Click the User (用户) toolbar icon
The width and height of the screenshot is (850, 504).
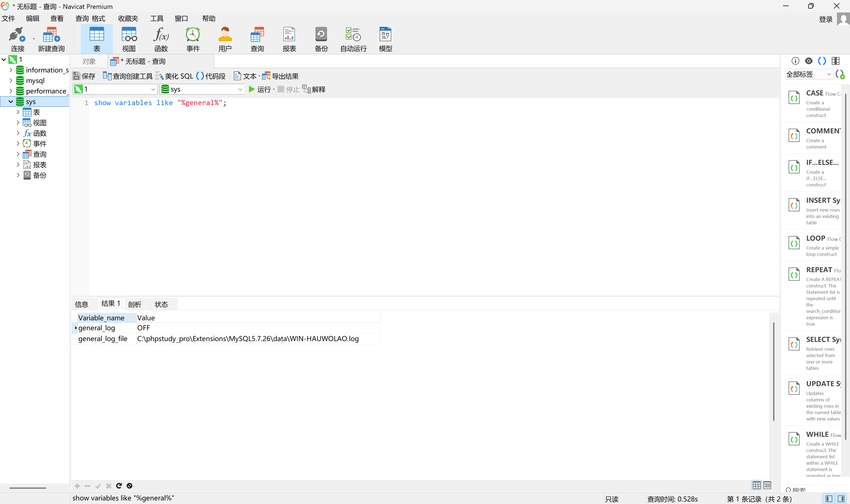225,35
